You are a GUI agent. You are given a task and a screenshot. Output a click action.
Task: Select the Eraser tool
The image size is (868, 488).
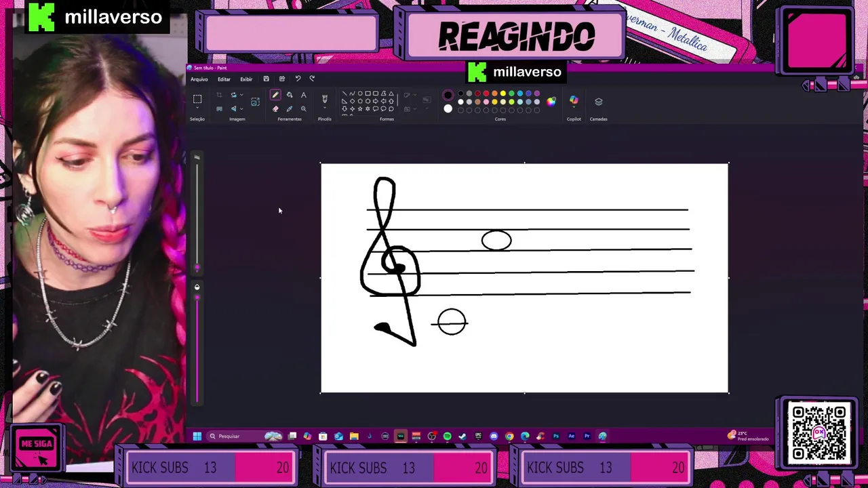click(x=275, y=109)
